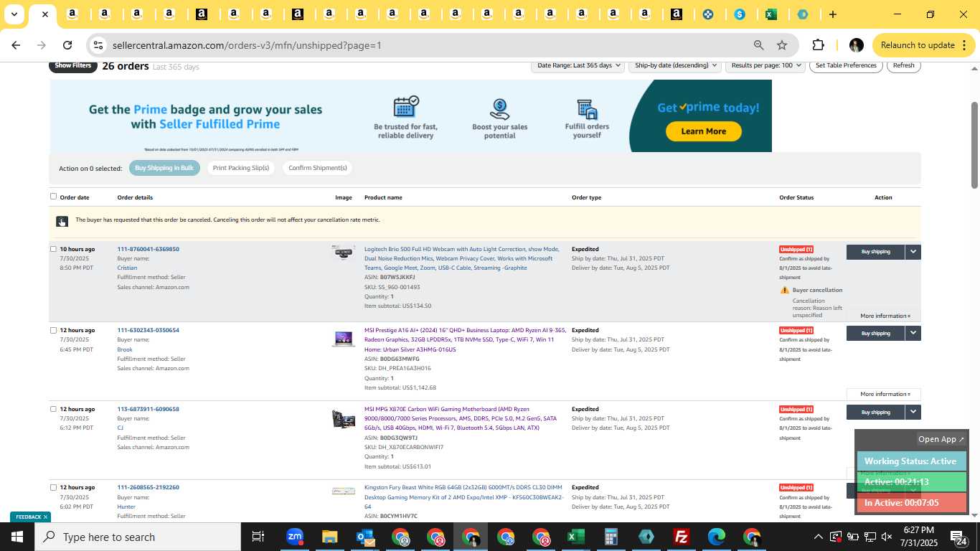Click the Windows search box

tap(138, 537)
